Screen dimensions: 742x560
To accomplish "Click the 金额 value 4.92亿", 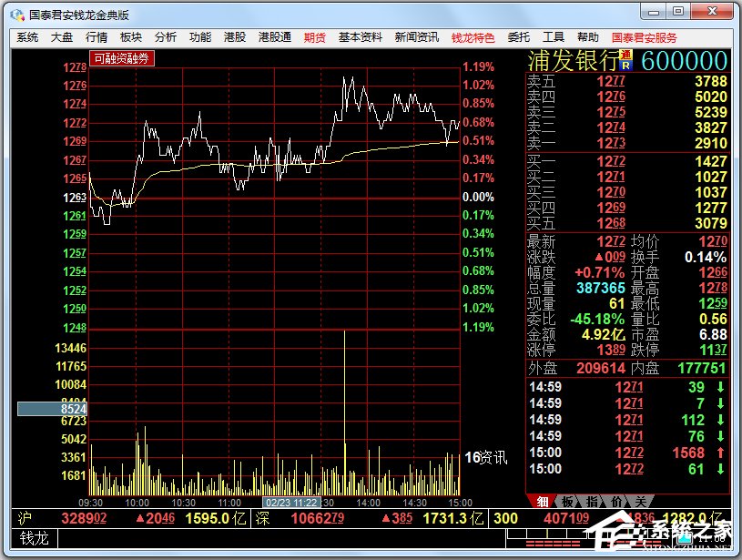I will click(604, 335).
